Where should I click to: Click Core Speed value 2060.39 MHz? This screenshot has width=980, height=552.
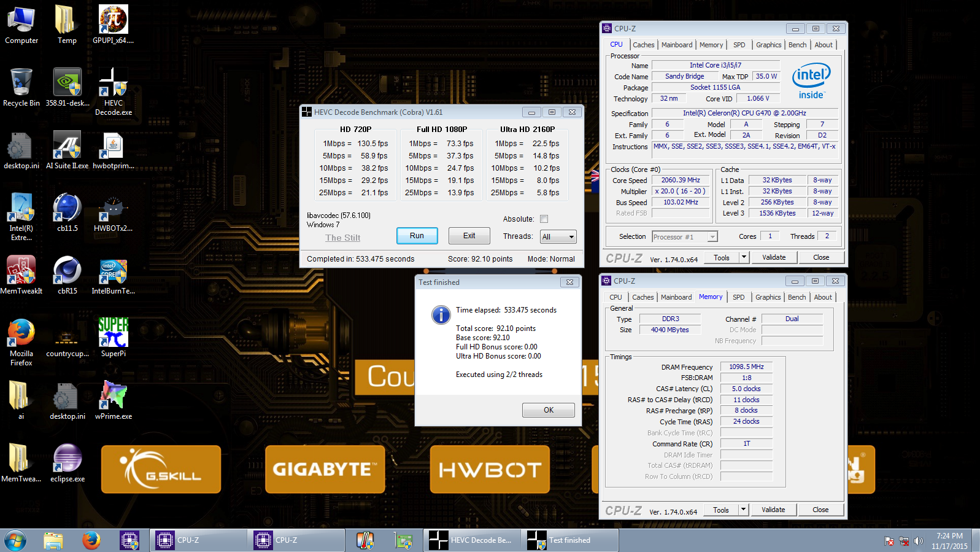(x=681, y=180)
